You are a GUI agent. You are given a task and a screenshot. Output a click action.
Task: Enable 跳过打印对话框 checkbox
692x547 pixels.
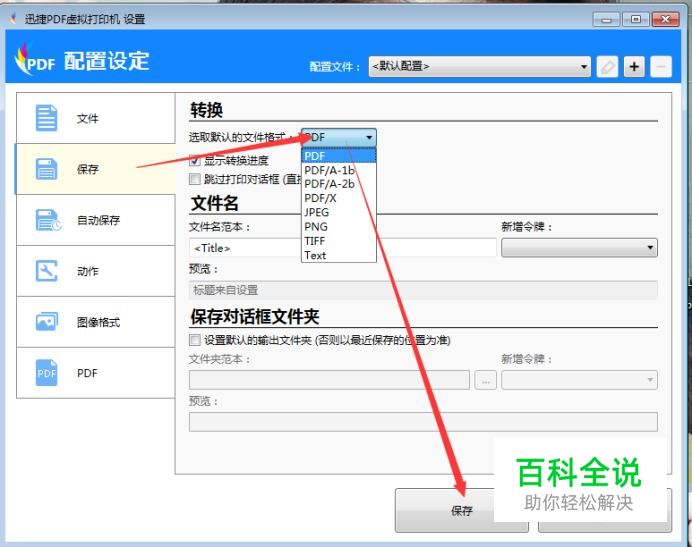click(x=195, y=179)
